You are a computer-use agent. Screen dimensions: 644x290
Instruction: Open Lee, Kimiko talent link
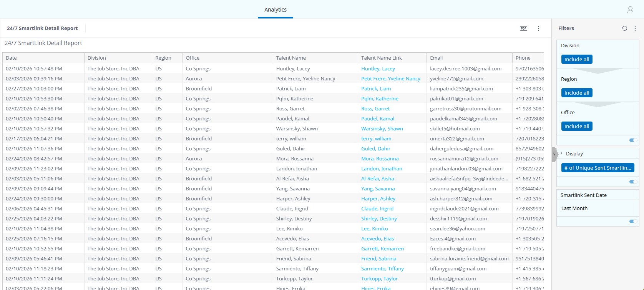(x=375, y=228)
